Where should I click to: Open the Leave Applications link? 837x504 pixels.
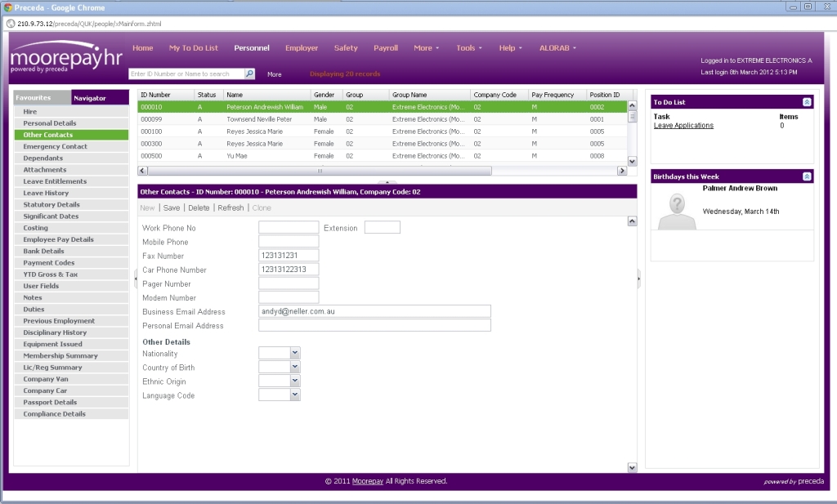(683, 126)
